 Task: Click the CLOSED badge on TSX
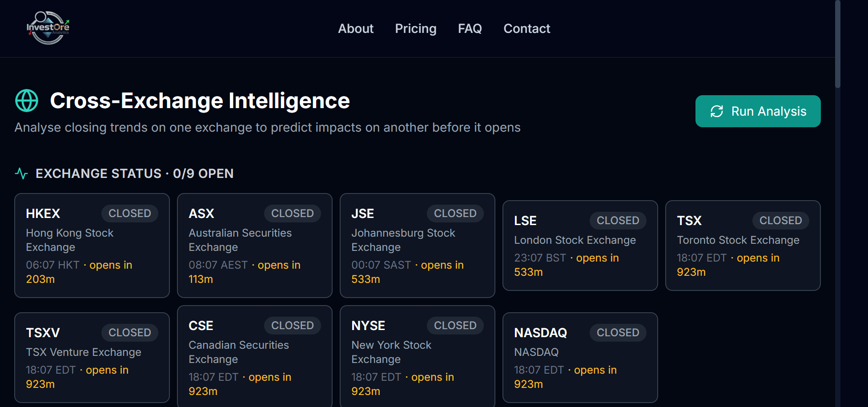(x=781, y=221)
